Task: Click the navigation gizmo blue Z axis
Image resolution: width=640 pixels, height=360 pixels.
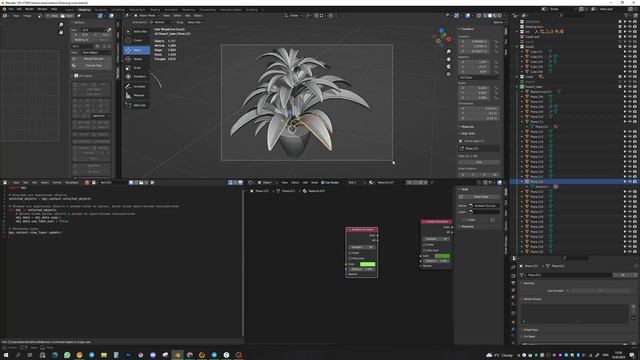Action: tap(441, 31)
